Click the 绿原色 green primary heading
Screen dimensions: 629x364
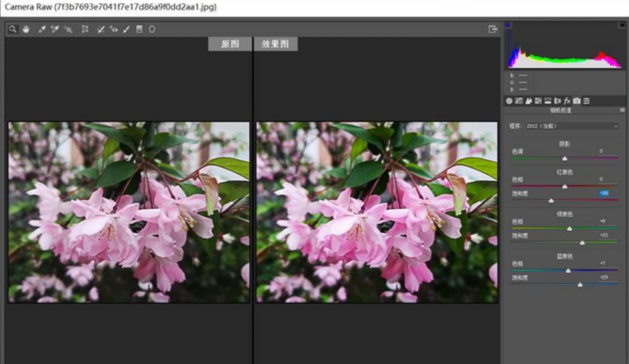point(565,214)
